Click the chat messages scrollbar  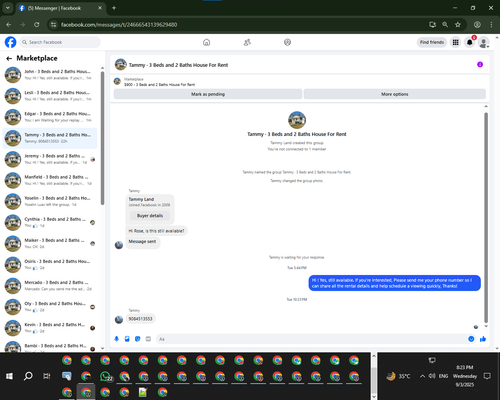click(486, 217)
